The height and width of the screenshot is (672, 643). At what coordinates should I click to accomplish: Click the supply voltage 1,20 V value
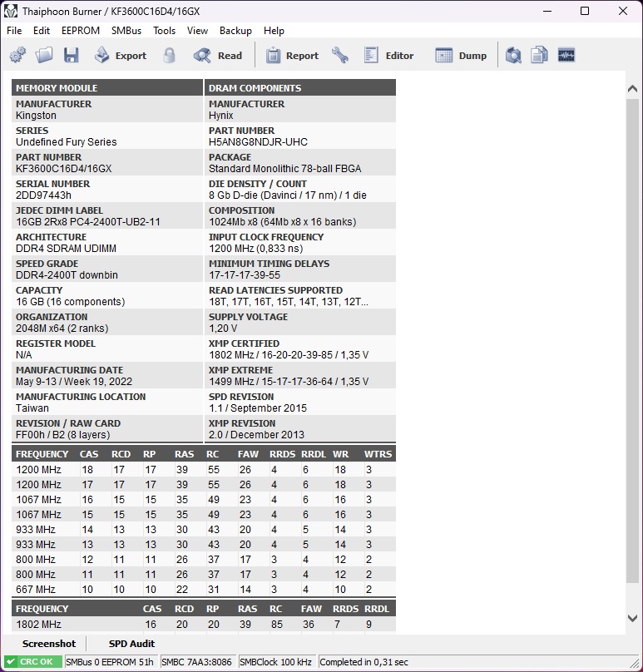[x=223, y=329]
